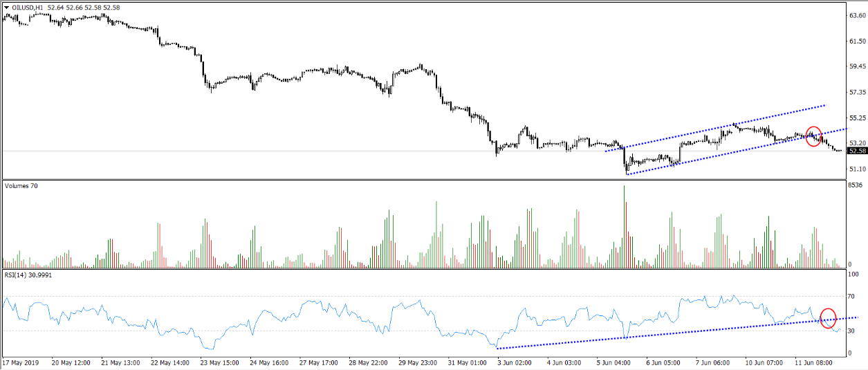Screen dimensions: 868x370
Task: Click the 22 May 14:00 time label
Action: click(171, 362)
